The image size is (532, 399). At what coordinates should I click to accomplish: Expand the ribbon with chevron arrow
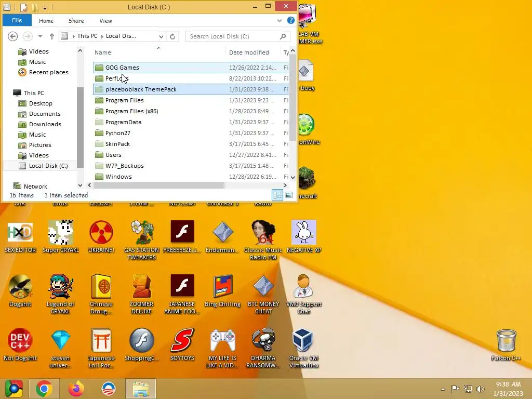[x=279, y=21]
